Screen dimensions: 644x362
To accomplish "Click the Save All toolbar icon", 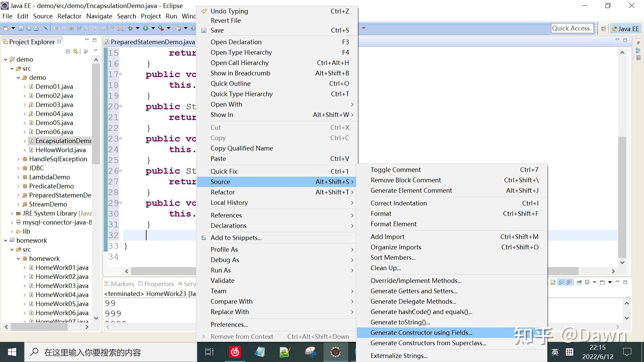I will click(x=29, y=28).
